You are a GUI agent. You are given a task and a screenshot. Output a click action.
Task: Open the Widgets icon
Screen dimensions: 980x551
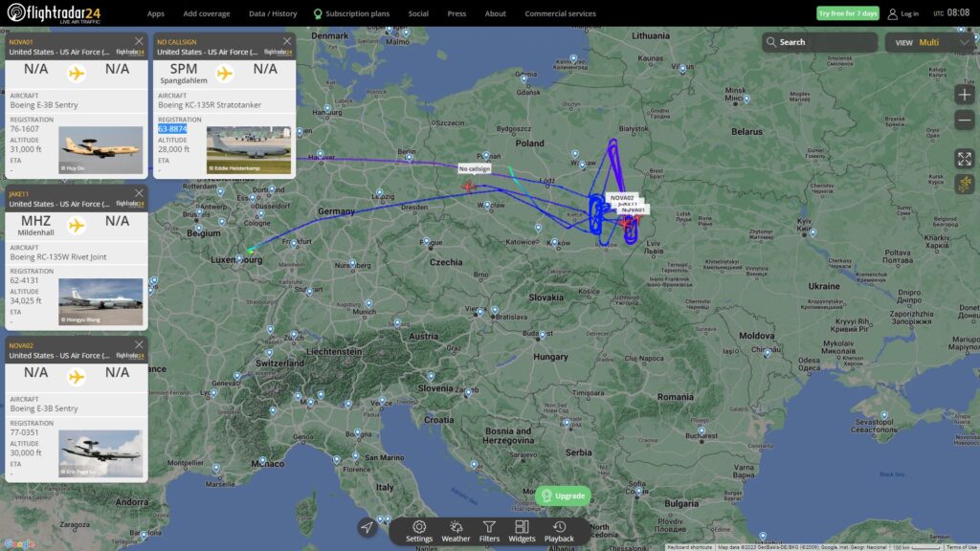[522, 531]
